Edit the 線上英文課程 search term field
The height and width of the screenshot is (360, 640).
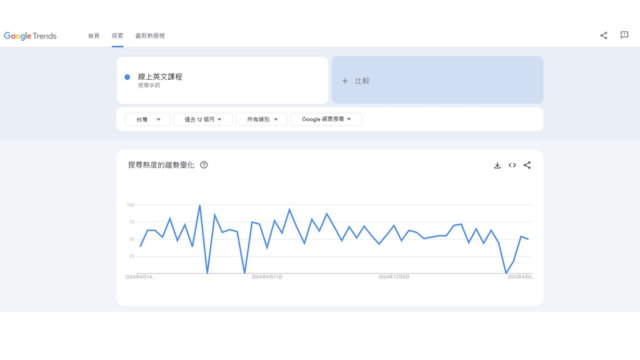pos(222,80)
